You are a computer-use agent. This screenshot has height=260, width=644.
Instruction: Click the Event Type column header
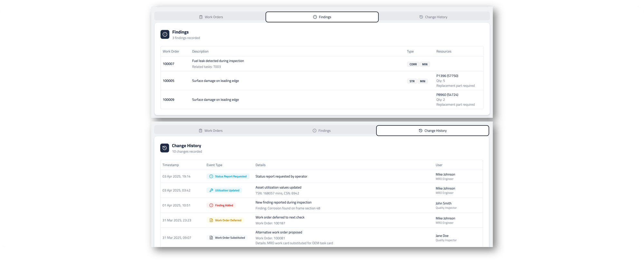(x=214, y=165)
